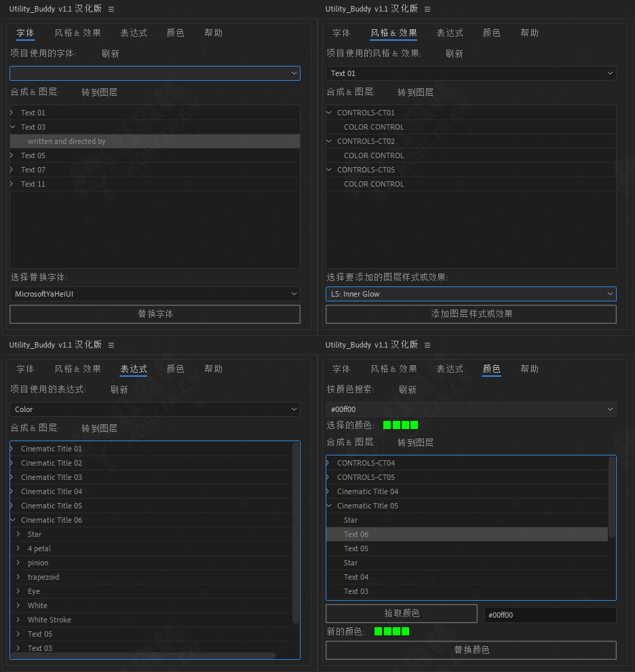Image resolution: width=635 pixels, height=672 pixels.
Task: Click 刷新 next to 项目使用的表达式
Action: tap(119, 390)
